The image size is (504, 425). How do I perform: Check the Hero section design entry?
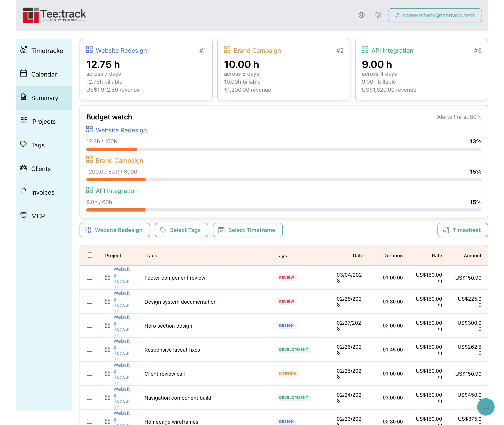[89, 325]
